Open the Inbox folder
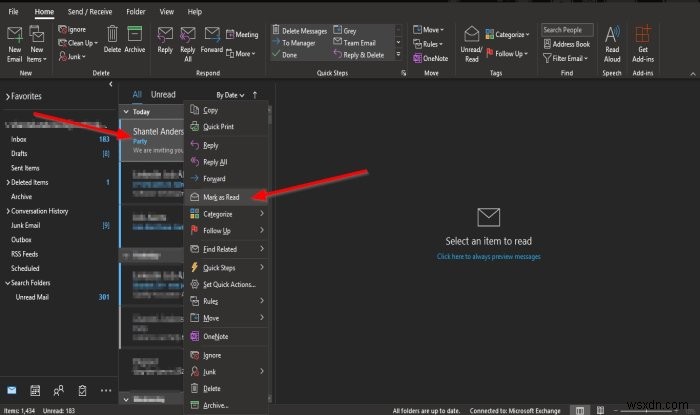This screenshot has width=700, height=415. (x=19, y=139)
